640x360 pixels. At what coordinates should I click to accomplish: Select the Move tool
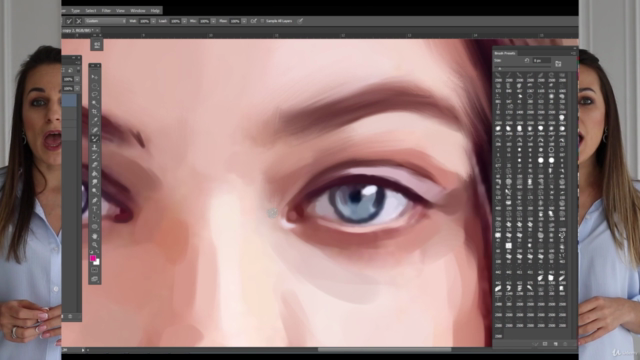coord(95,77)
